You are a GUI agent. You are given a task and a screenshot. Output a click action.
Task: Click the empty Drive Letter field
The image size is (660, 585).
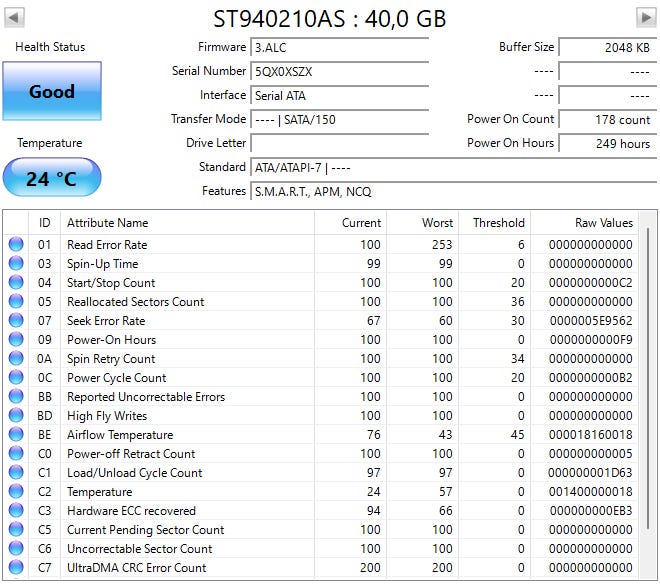[340, 143]
